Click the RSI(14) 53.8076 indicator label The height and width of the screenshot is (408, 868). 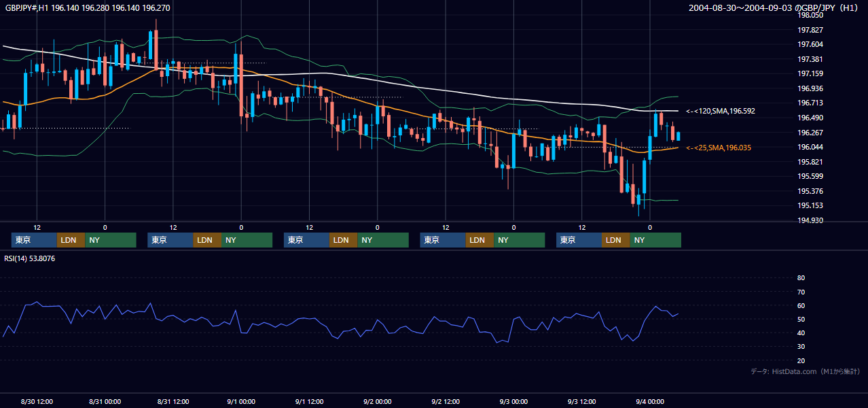[x=30, y=258]
